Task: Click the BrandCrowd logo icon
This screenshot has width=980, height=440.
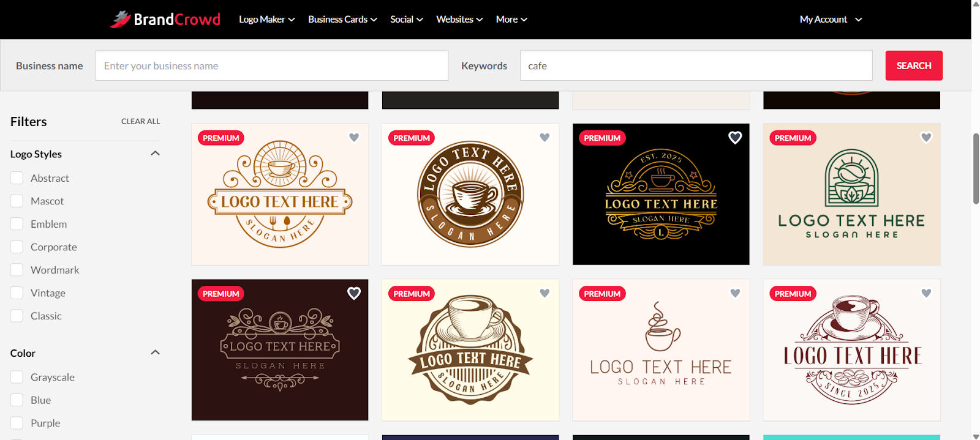Action: click(x=121, y=20)
